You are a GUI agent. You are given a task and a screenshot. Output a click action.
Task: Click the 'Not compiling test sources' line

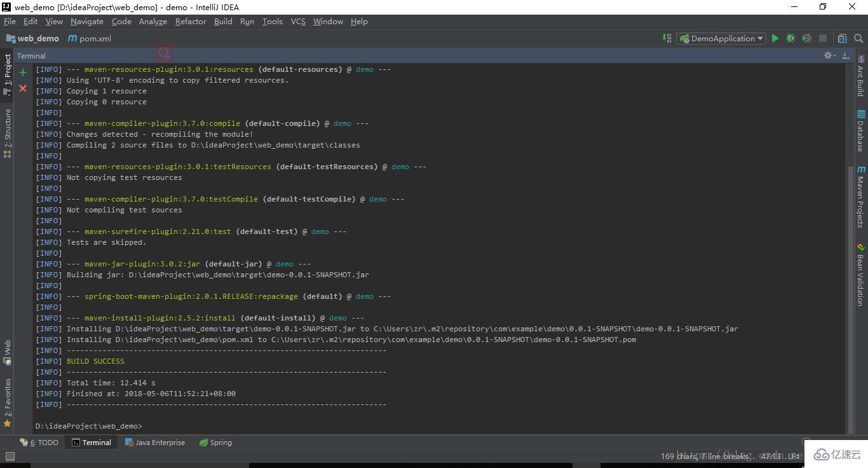[x=109, y=210]
